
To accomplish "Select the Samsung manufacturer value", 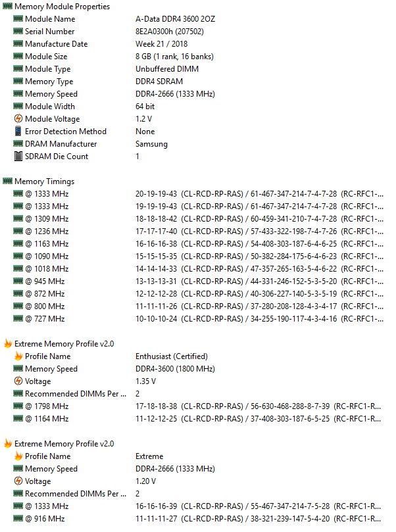I will click(151, 144).
